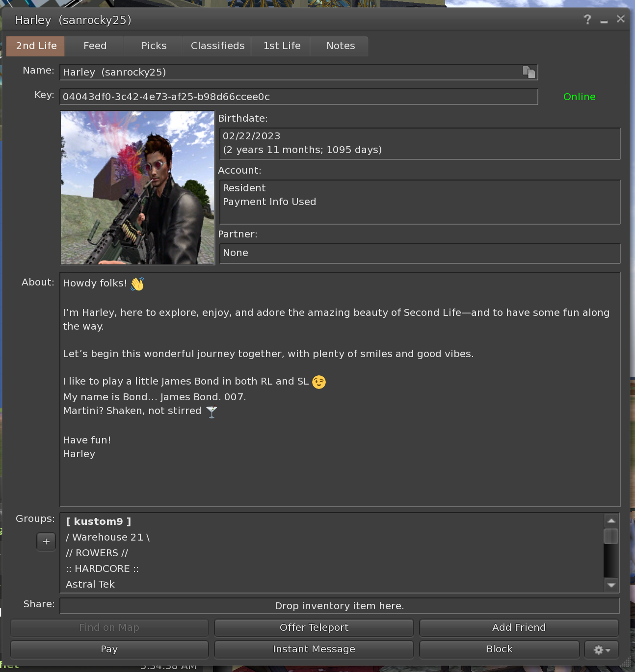The height and width of the screenshot is (672, 635).
Task: Open Harley's profile picture
Action: click(137, 188)
